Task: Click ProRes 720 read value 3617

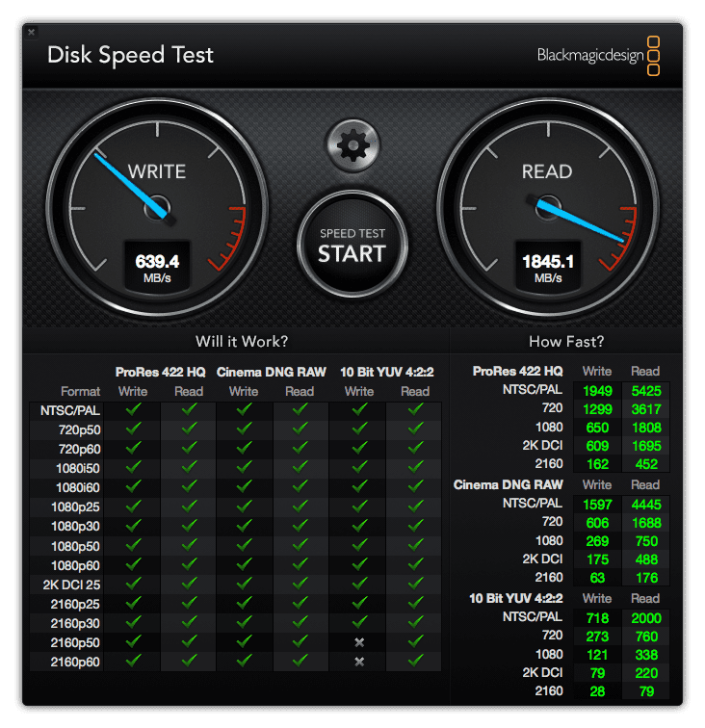Action: pyautogui.click(x=646, y=409)
